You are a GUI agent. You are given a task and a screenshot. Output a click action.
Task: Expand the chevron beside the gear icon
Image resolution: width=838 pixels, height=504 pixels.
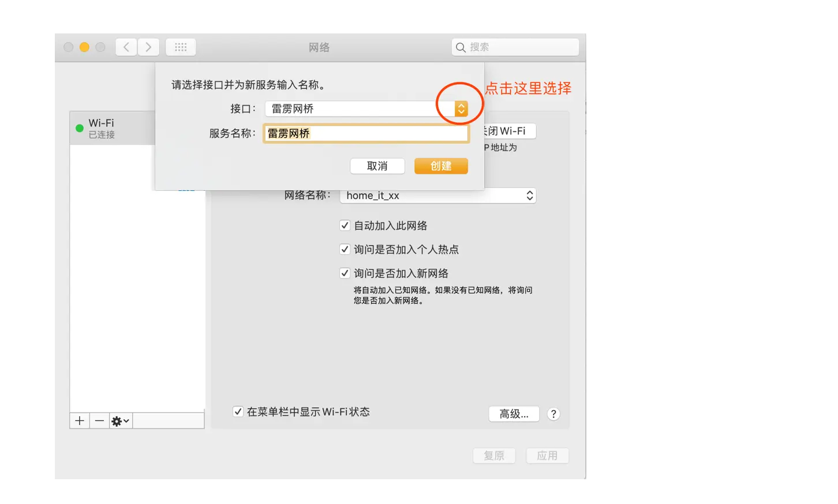pyautogui.click(x=125, y=420)
